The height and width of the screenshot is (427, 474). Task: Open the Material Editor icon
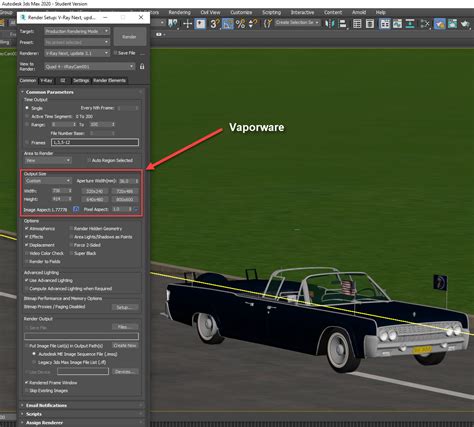click(x=425, y=24)
